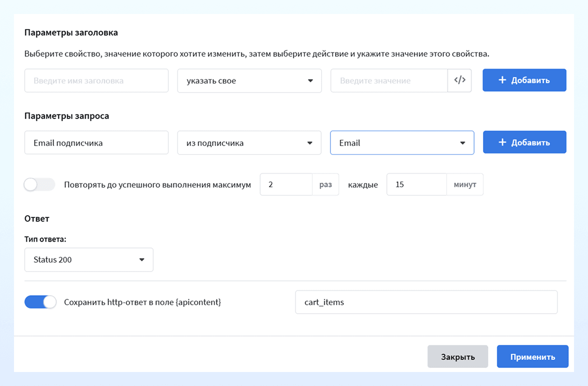Select the 'Выберите свойство' instruction text
The image size is (588, 386).
(x=257, y=54)
